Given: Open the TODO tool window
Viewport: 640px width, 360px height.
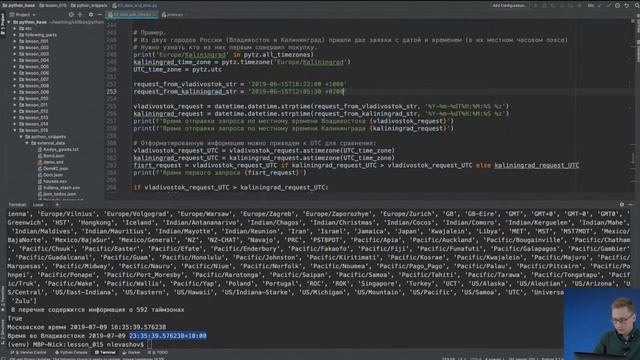Looking at the screenshot, I should coord(158,352).
